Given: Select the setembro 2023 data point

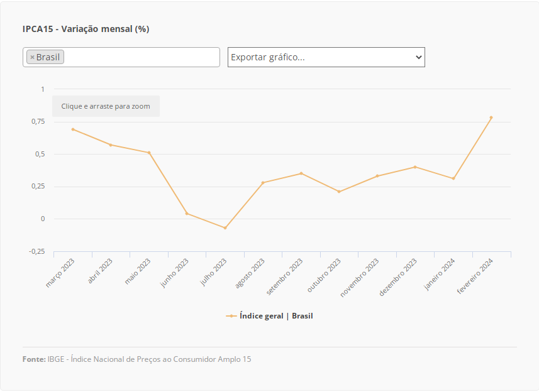Looking at the screenshot, I should click(301, 173).
